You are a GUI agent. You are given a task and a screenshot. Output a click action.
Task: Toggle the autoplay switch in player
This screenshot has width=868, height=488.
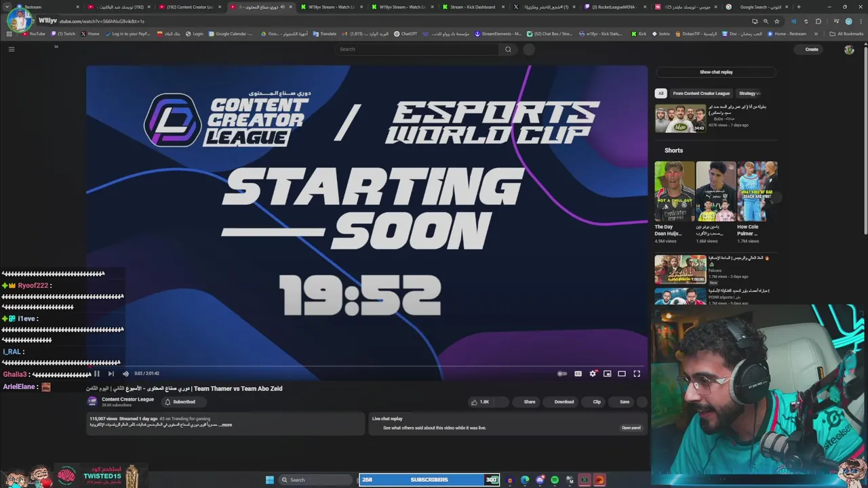tap(562, 373)
